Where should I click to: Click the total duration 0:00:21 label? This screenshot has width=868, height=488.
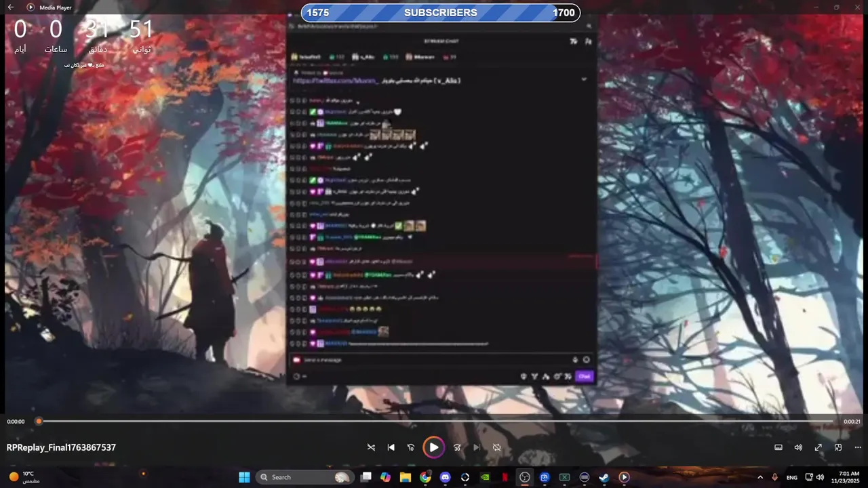(x=852, y=422)
